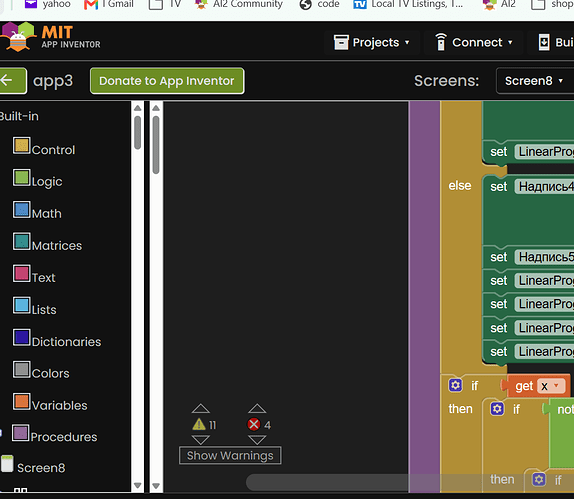This screenshot has height=499, width=574.
Task: Click the Text category pink swatch
Action: pyautogui.click(x=22, y=273)
